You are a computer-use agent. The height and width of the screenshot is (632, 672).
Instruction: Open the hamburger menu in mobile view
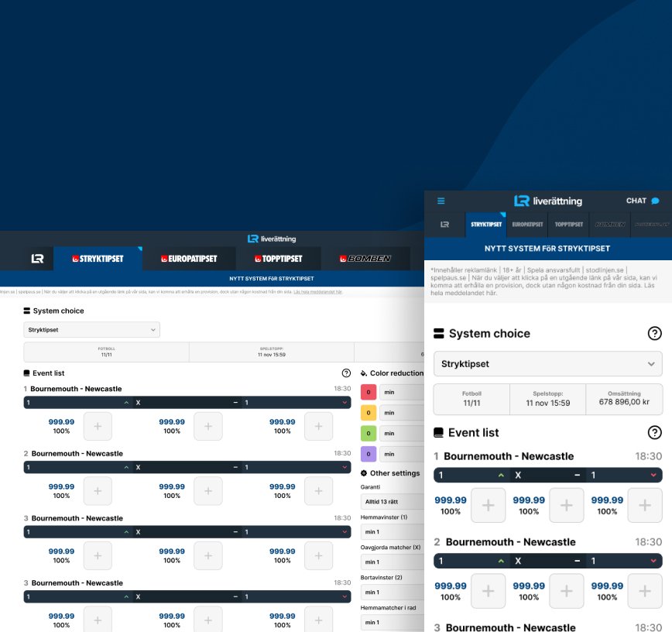(x=441, y=201)
